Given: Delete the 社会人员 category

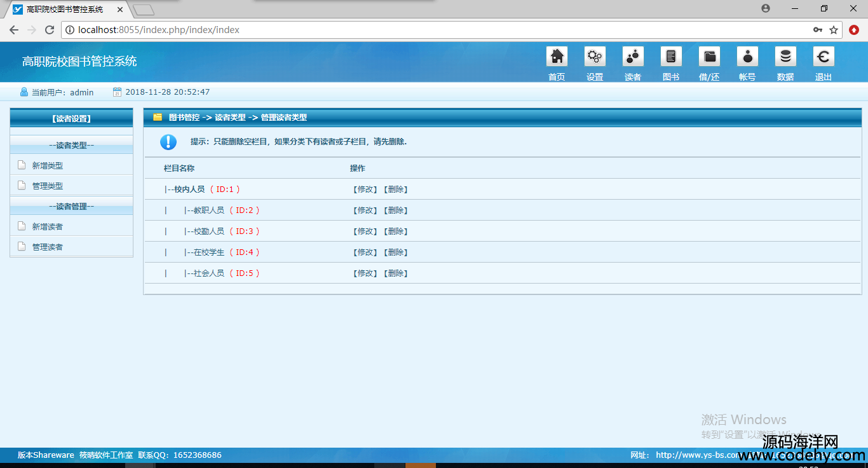Looking at the screenshot, I should coord(395,273).
